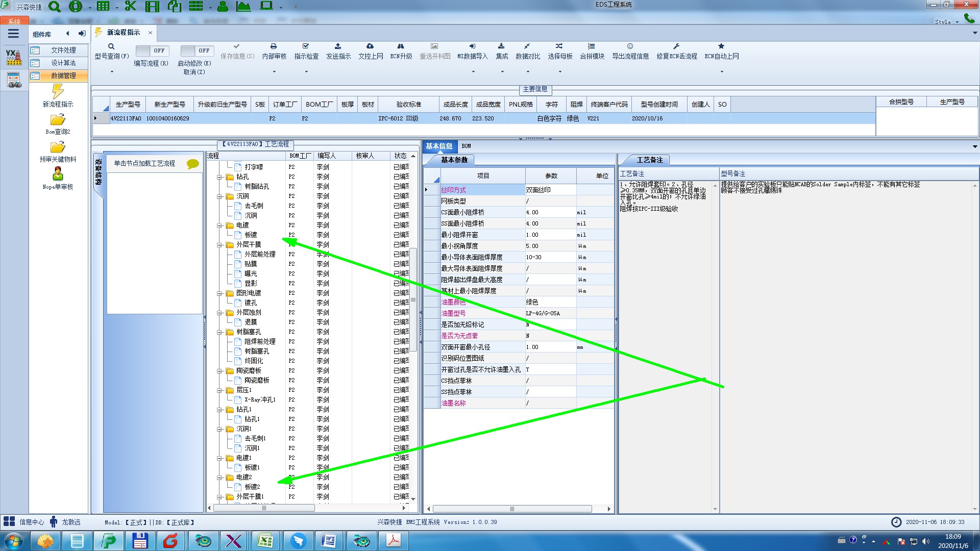Open Bom查询2 folder icon in sidebar
This screenshot has width=980, height=551.
[x=58, y=120]
